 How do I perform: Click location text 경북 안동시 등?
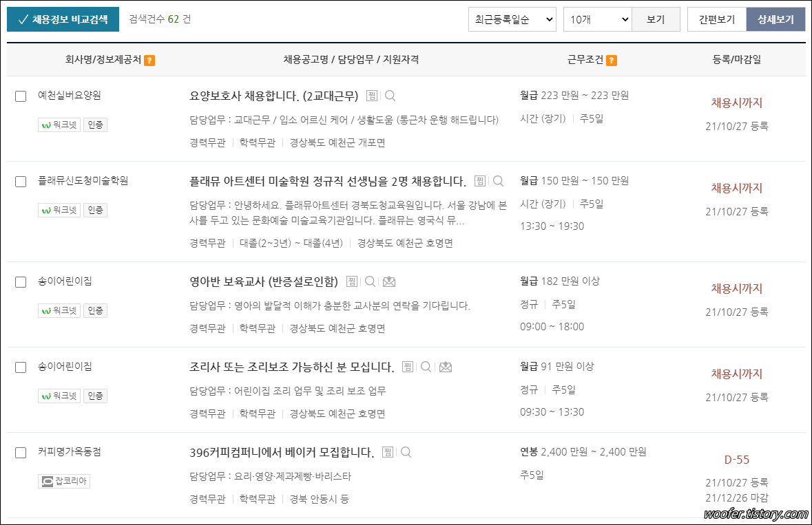tap(319, 499)
